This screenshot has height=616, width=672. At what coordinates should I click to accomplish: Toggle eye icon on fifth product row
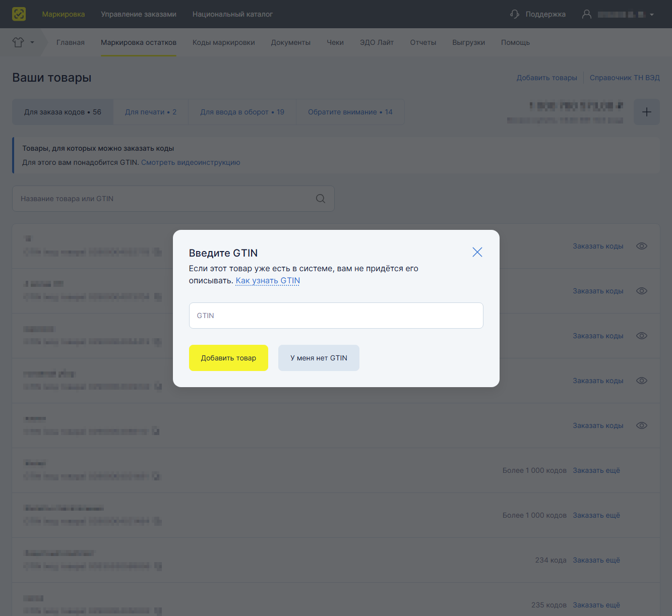click(642, 425)
